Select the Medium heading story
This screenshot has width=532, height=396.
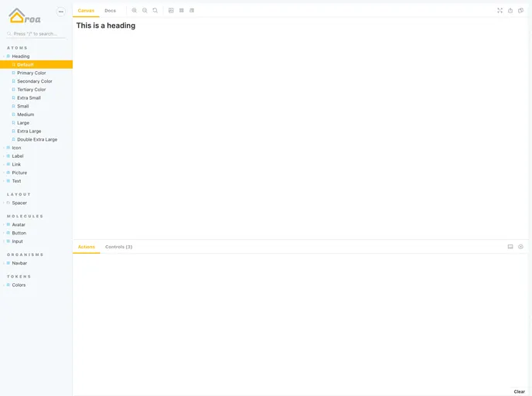[x=36, y=114]
